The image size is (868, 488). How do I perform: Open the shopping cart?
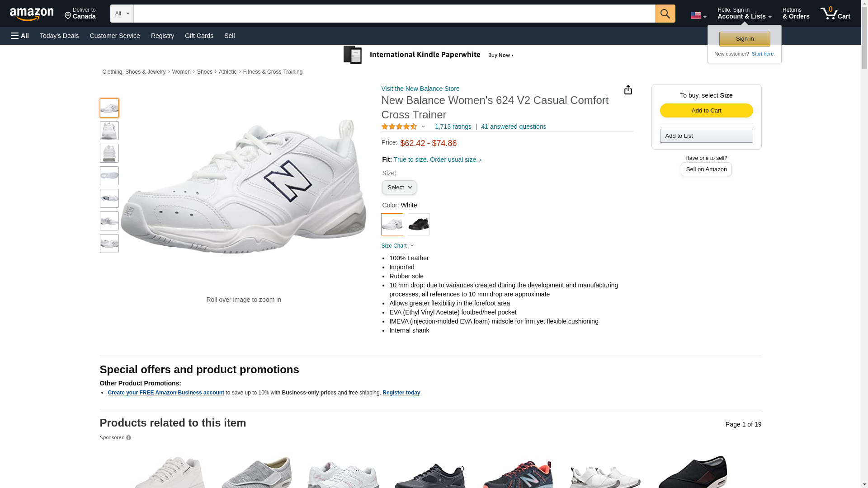(835, 14)
